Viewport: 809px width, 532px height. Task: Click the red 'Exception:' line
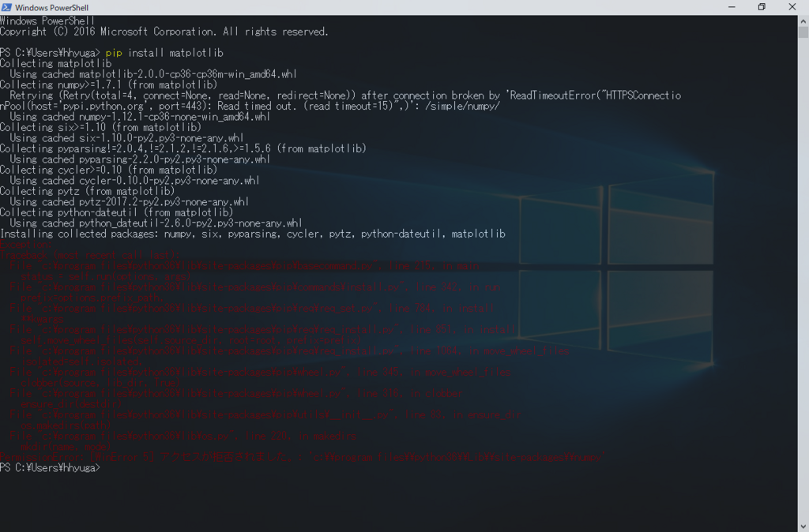tap(26, 245)
